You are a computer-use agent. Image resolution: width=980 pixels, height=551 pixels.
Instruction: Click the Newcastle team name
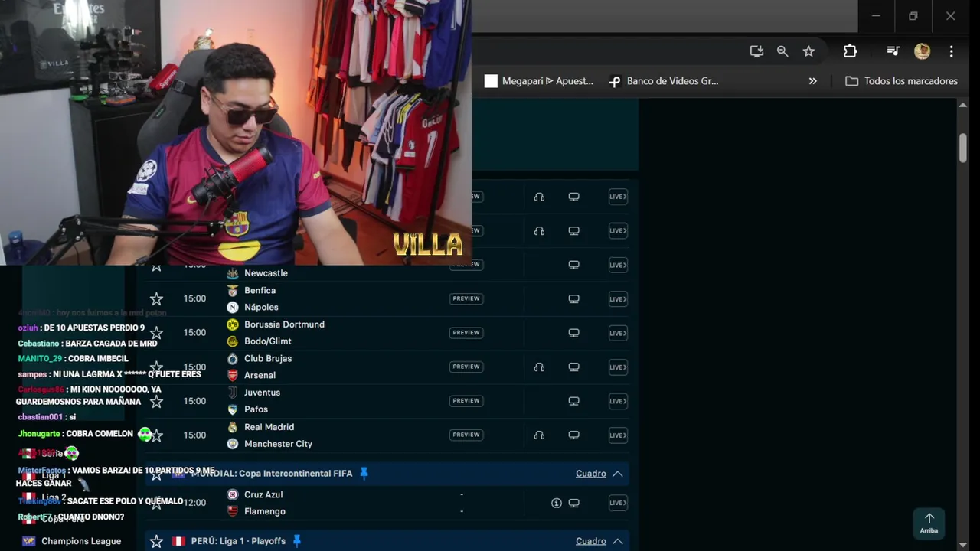click(x=266, y=273)
